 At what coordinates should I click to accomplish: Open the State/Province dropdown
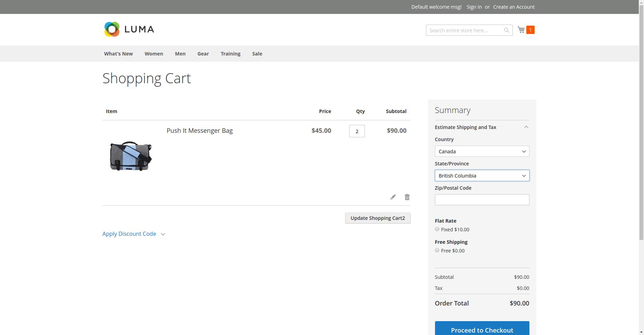coord(482,175)
